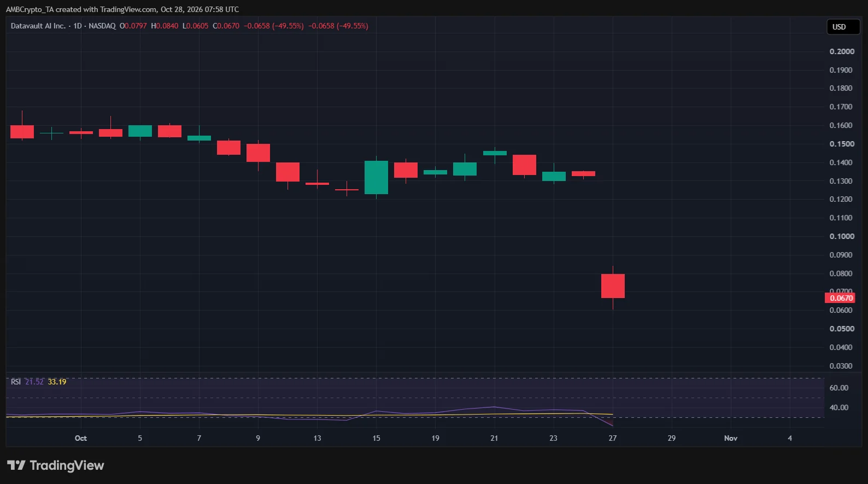Click the 0.1300 price axis label
Image resolution: width=868 pixels, height=484 pixels.
[x=842, y=181]
